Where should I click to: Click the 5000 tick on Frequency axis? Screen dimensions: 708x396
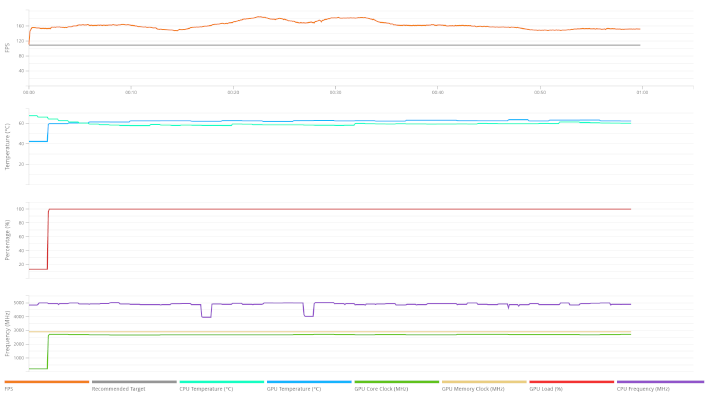[x=19, y=303]
